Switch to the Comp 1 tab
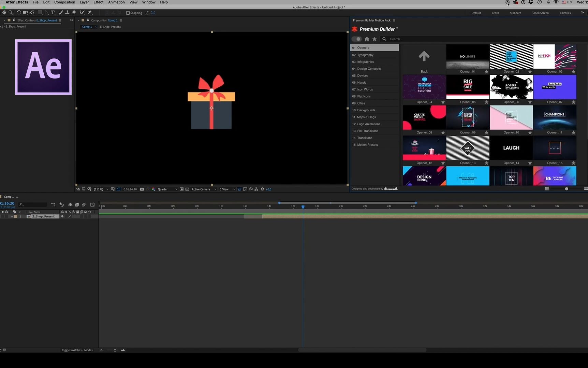Image resolution: width=588 pixels, height=368 pixels. [87, 27]
